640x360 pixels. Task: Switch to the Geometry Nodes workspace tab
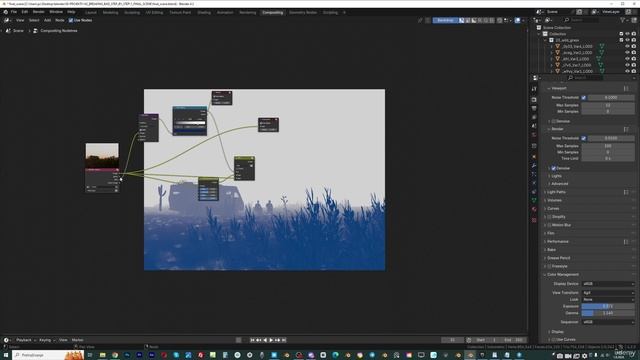tap(302, 13)
